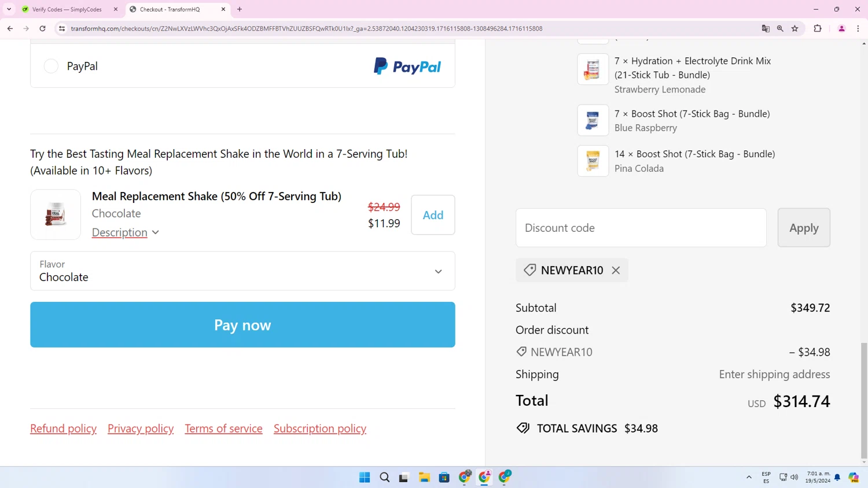Click the TOTAL SAVINGS tag icon
The width and height of the screenshot is (868, 488).
point(523,428)
